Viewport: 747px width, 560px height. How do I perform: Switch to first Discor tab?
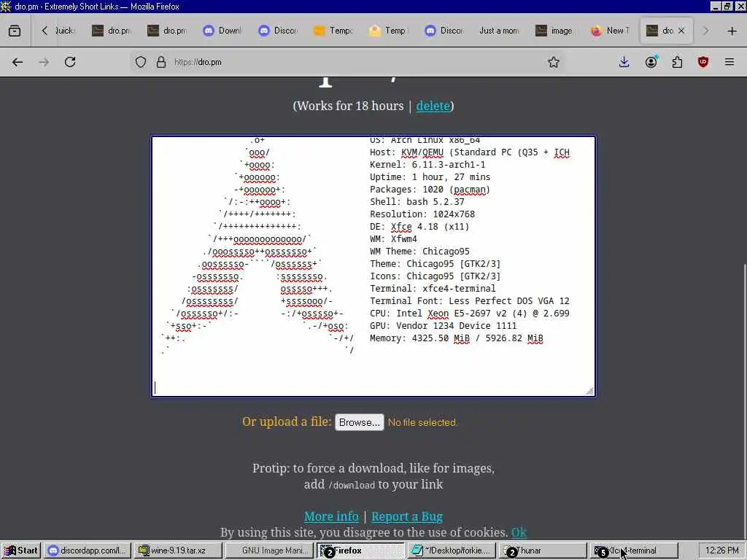(x=278, y=31)
